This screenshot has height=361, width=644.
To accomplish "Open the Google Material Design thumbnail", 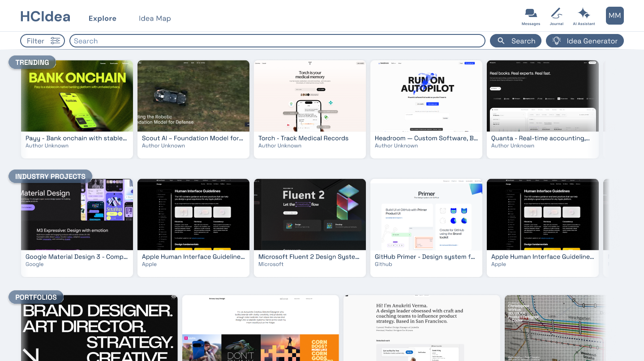I will pos(77,215).
